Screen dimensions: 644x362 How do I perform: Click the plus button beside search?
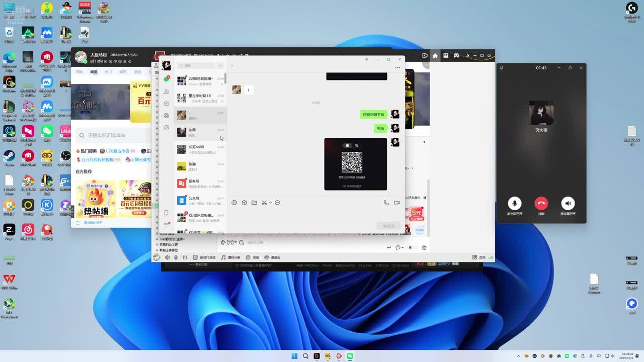click(x=220, y=66)
